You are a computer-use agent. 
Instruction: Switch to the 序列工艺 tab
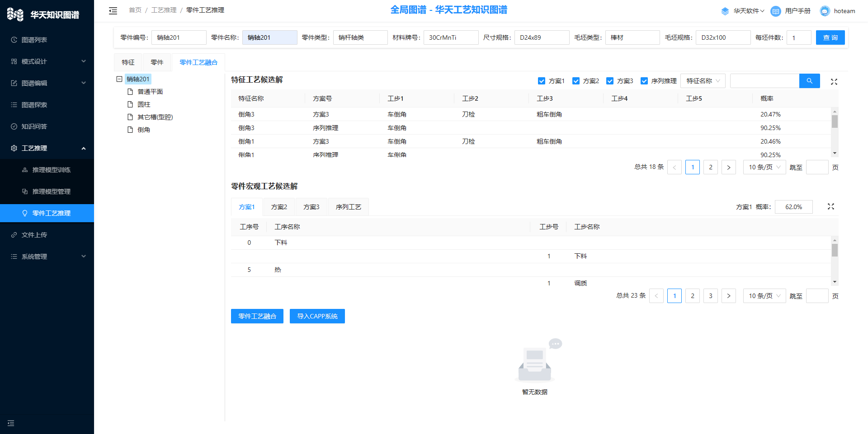[348, 207]
